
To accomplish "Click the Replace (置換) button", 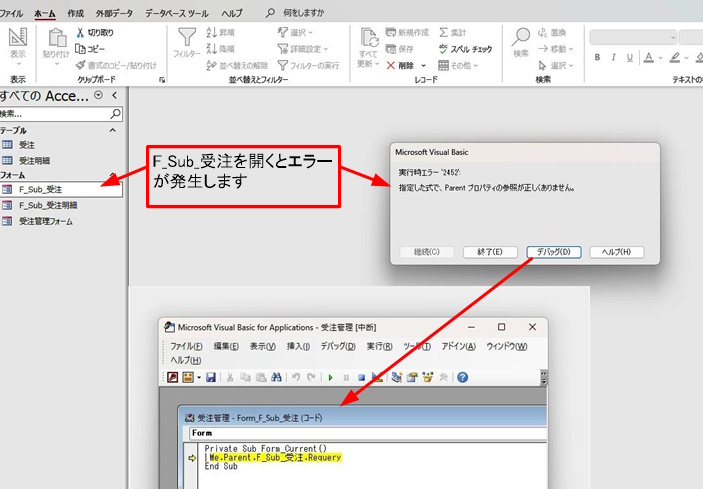I will (x=552, y=32).
